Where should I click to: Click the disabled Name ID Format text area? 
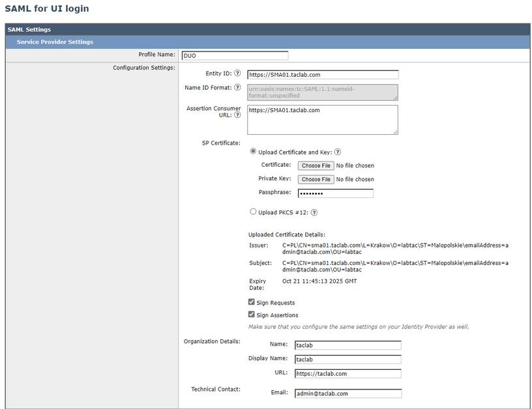tap(323, 92)
